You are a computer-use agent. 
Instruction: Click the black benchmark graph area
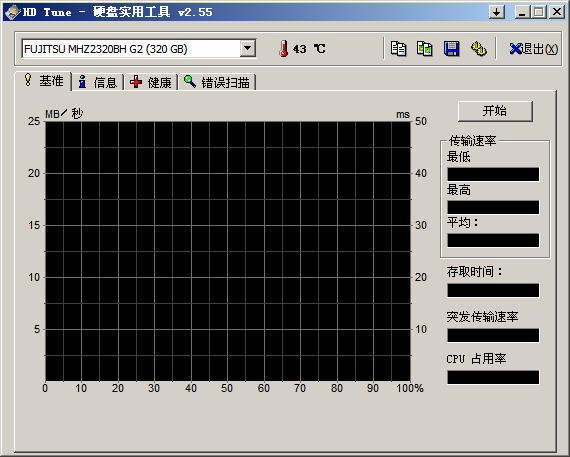click(228, 251)
